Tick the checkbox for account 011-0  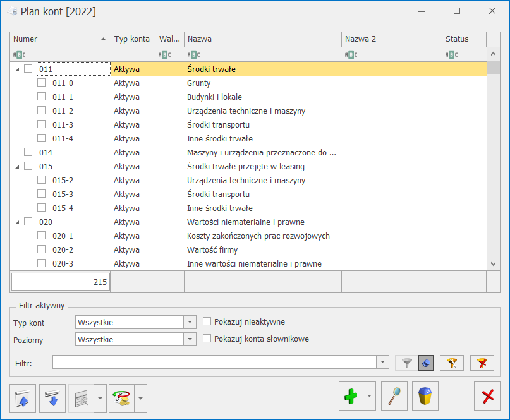click(x=41, y=83)
